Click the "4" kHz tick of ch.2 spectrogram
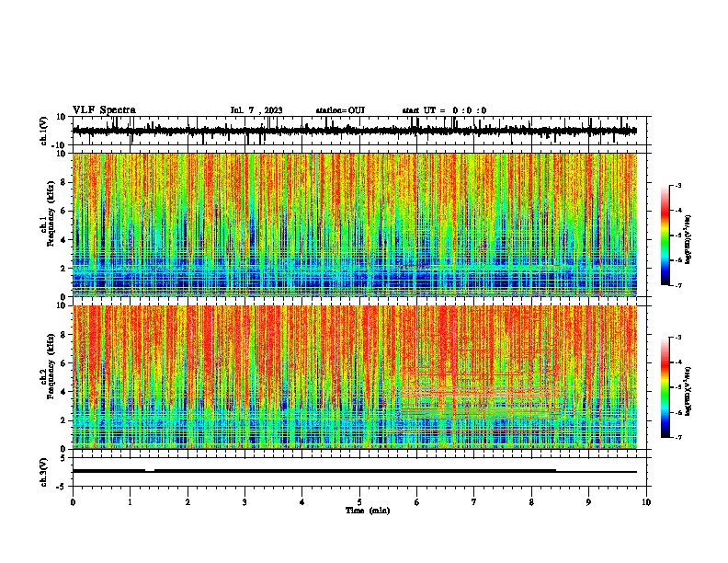Screen dimensions: 728x563 [x=64, y=392]
